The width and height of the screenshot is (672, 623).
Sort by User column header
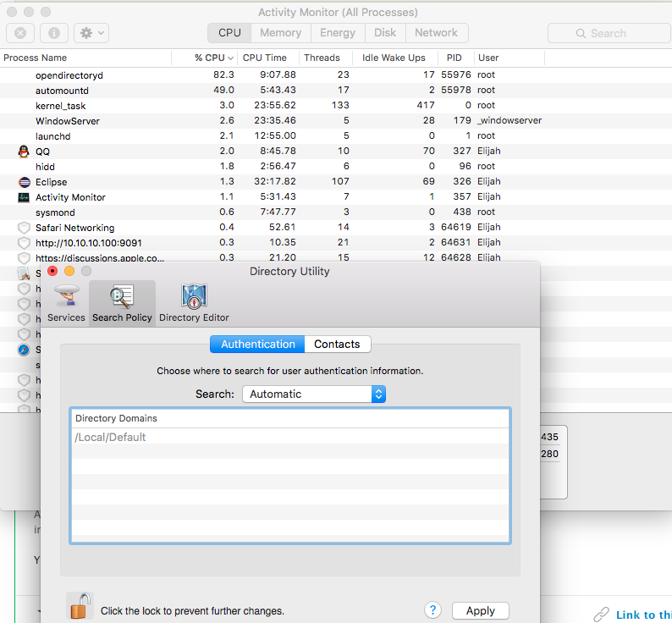pyautogui.click(x=510, y=58)
